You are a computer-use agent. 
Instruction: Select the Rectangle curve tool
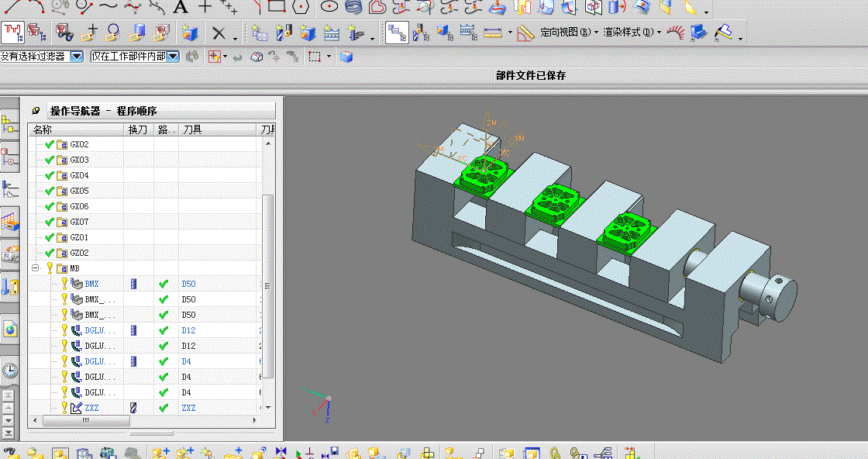coord(276,7)
